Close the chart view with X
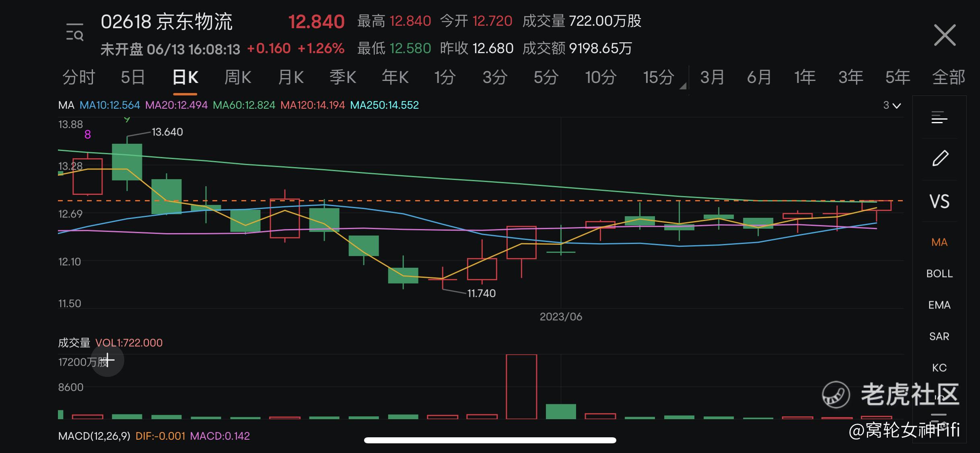Viewport: 980px width, 453px height. (x=945, y=35)
